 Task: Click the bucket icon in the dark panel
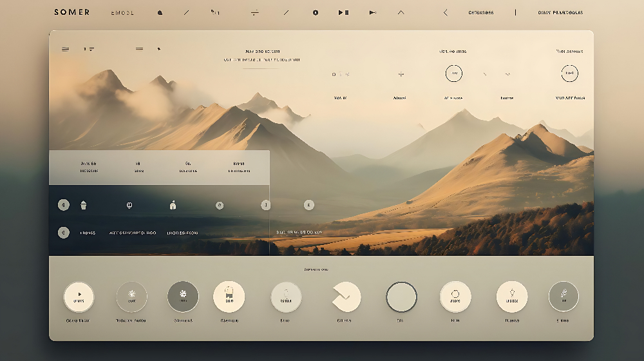point(83,206)
